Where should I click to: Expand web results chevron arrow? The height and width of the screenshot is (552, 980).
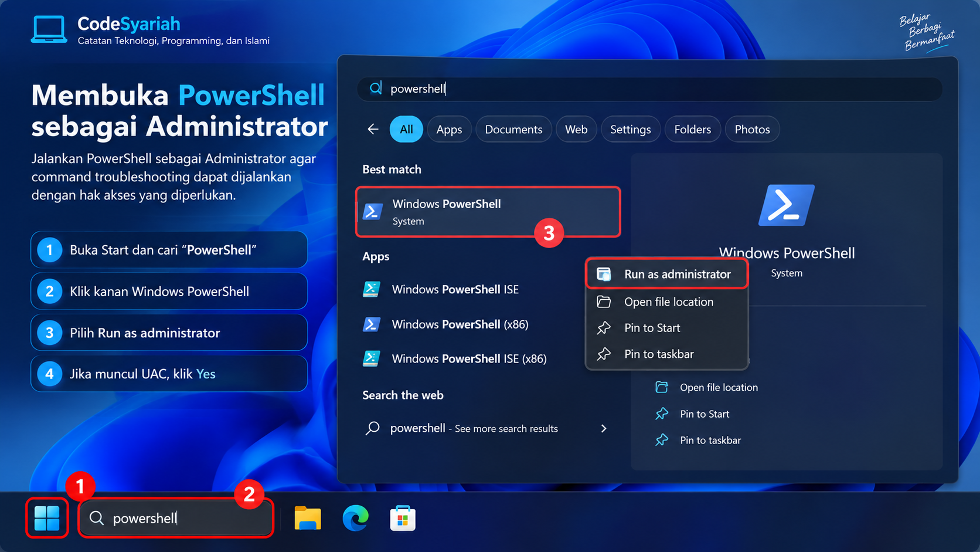click(x=604, y=428)
